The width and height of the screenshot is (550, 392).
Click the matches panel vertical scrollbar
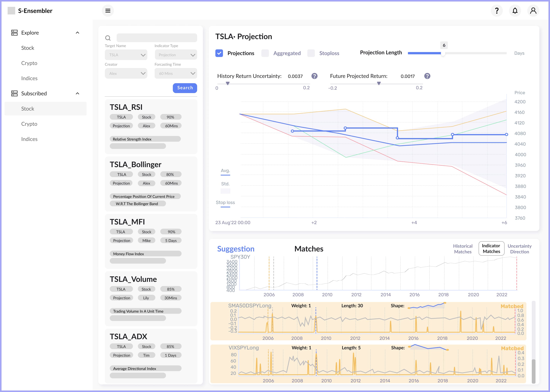[x=534, y=371]
